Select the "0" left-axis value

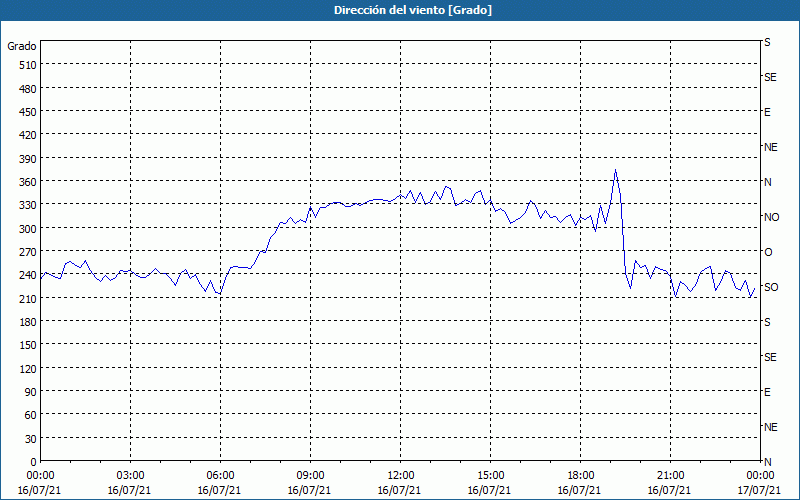point(34,462)
